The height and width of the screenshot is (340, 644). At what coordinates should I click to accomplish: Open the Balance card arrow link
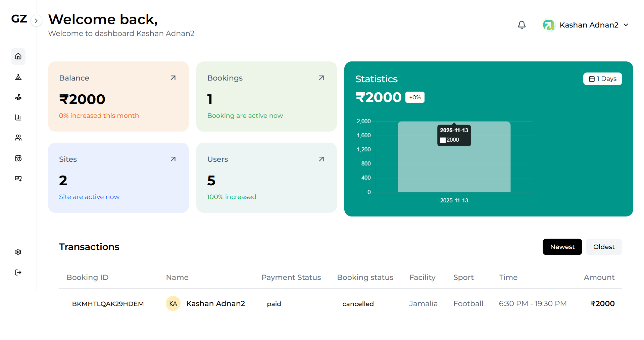coord(173,78)
